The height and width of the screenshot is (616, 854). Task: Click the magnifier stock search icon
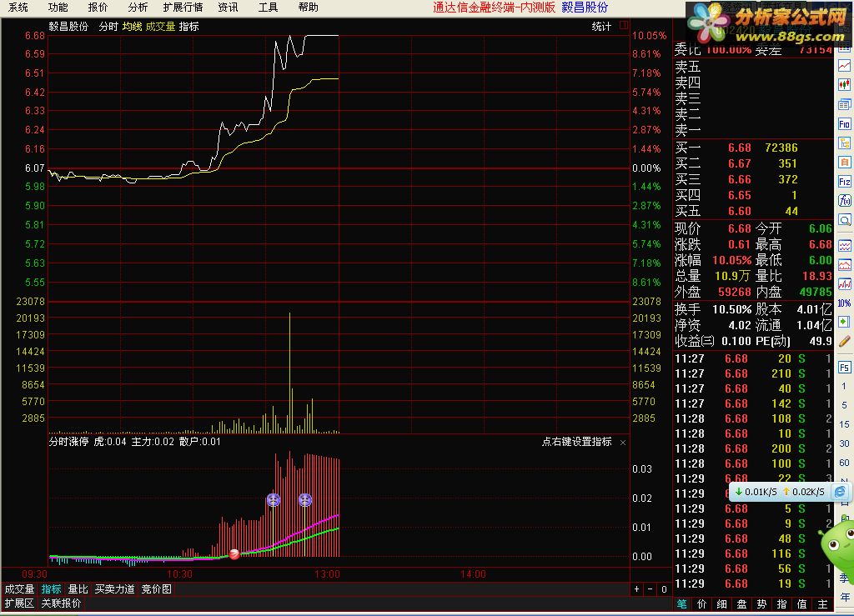(844, 220)
